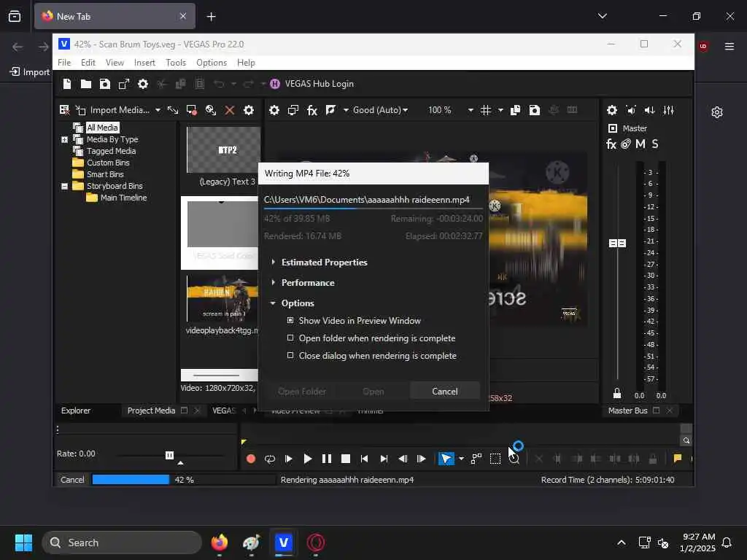This screenshot has height=560, width=747.
Task: Toggle Show Video in Preview Window checkbox
Action: click(290, 321)
